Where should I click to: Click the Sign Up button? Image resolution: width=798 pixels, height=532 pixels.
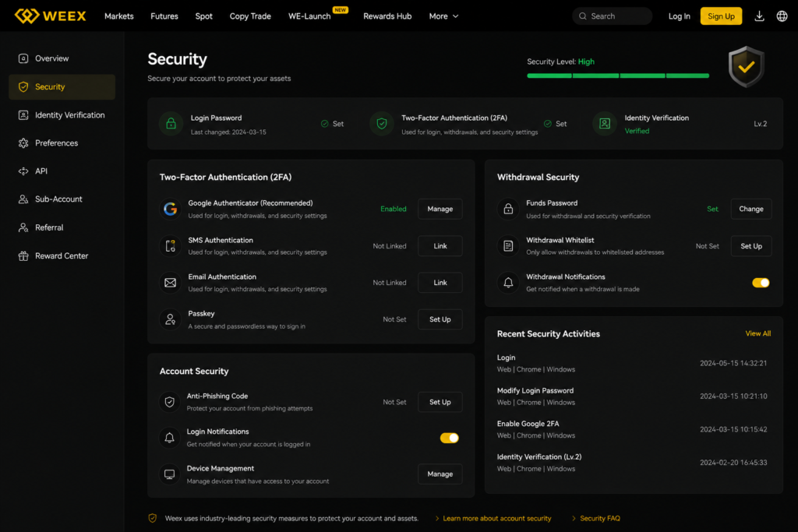[721, 16]
